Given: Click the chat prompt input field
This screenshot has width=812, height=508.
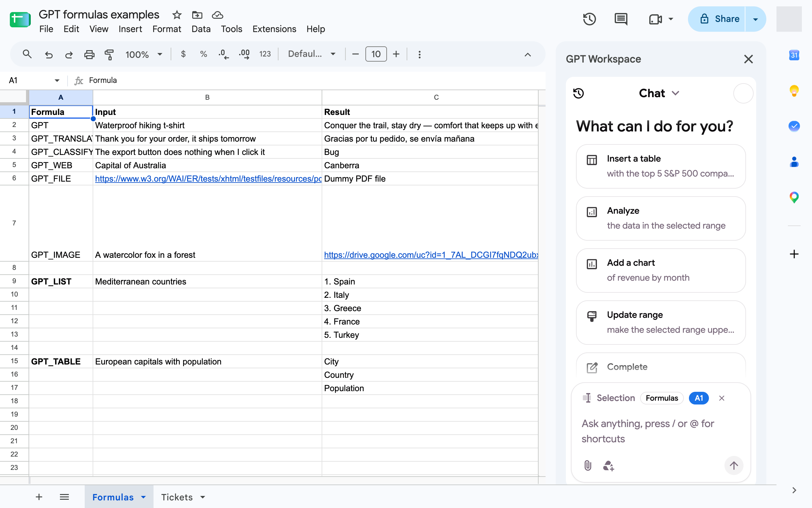Looking at the screenshot, I should pos(660,431).
